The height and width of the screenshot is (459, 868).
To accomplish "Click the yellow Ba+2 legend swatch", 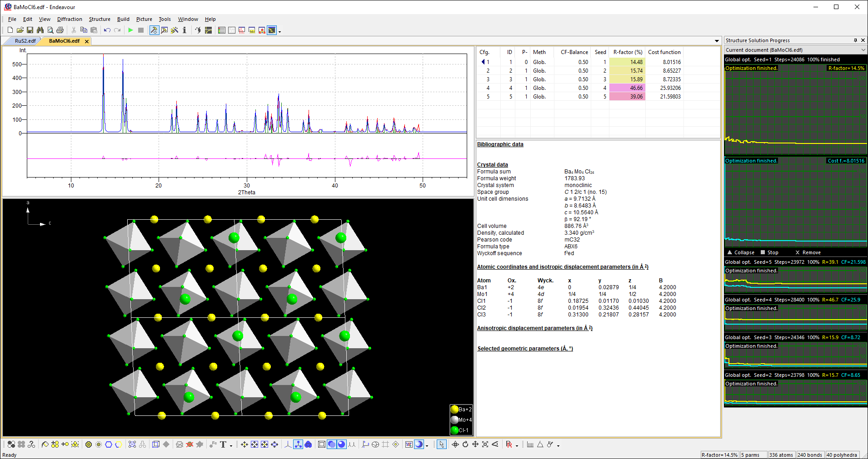I will coord(454,410).
